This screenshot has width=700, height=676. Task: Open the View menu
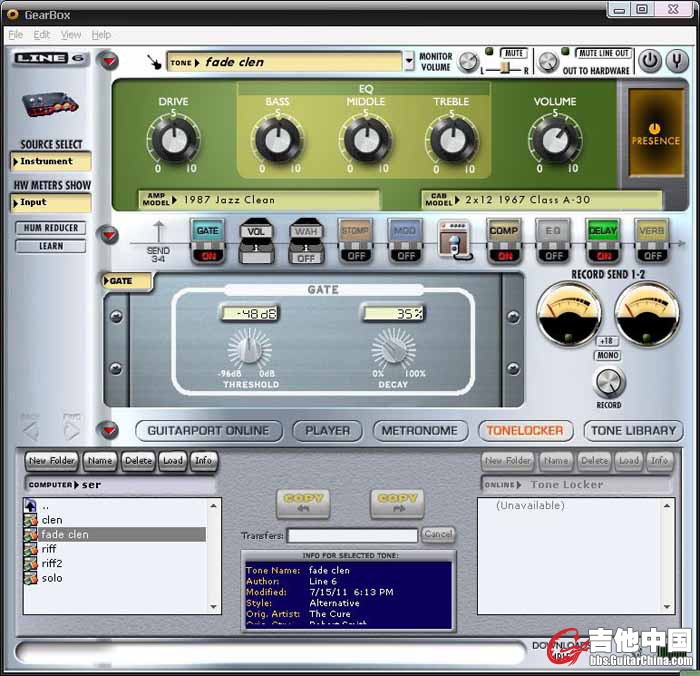coord(71,35)
